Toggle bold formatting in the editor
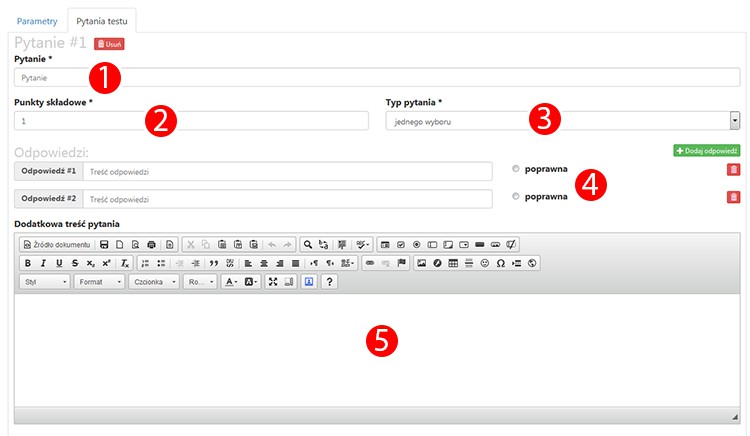This screenshot has width=750, height=436. tap(28, 263)
